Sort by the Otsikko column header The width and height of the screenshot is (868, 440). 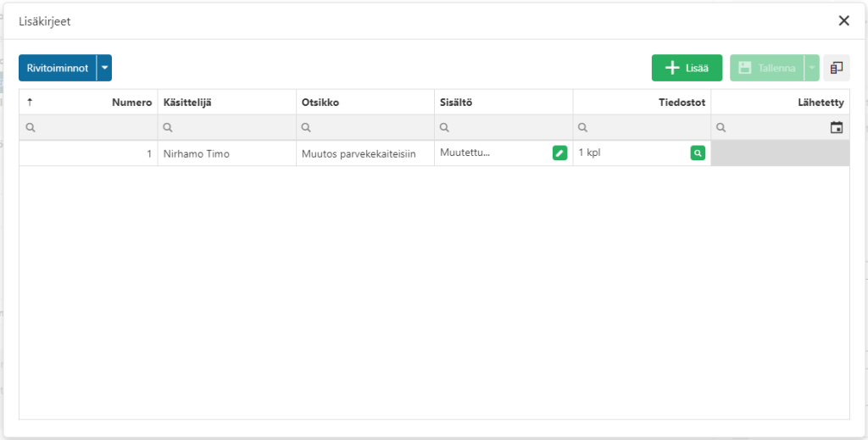click(x=365, y=103)
